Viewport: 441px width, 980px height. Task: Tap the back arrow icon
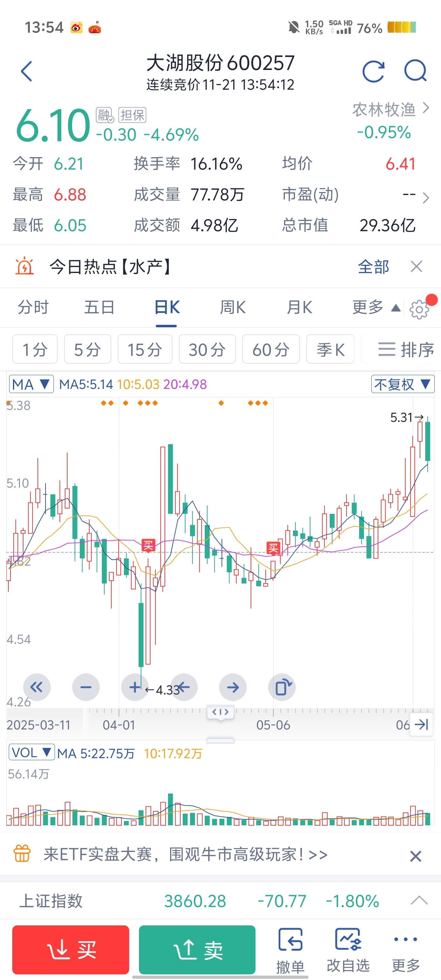pyautogui.click(x=26, y=71)
